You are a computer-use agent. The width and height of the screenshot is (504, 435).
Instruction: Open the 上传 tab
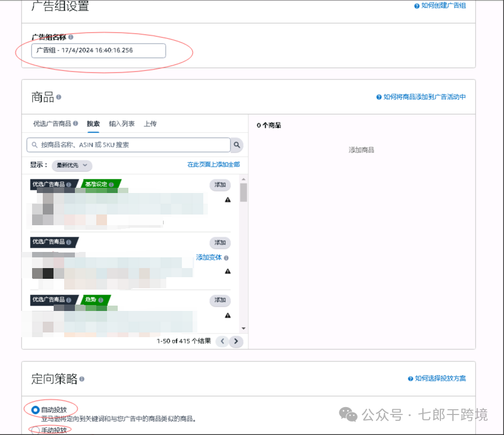[150, 124]
